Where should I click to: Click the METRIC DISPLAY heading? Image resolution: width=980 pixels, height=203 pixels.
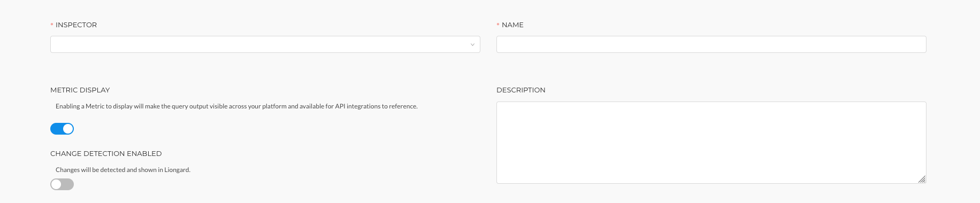(80, 90)
